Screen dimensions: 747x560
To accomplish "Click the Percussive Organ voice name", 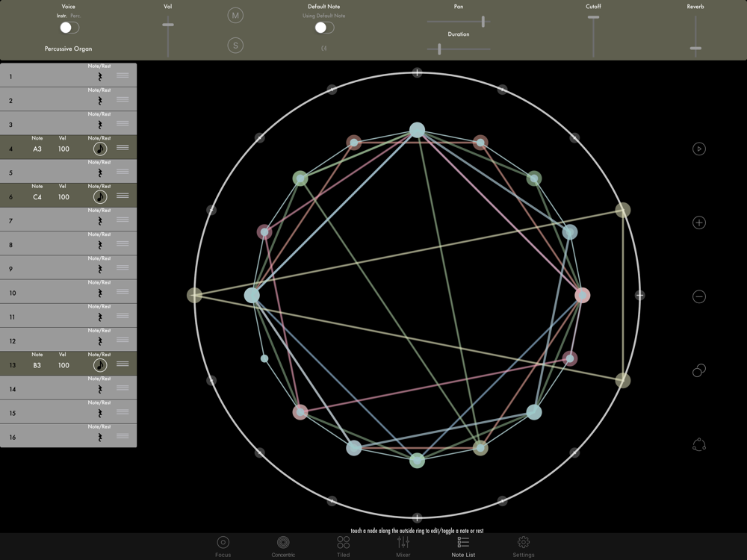I will pyautogui.click(x=68, y=49).
